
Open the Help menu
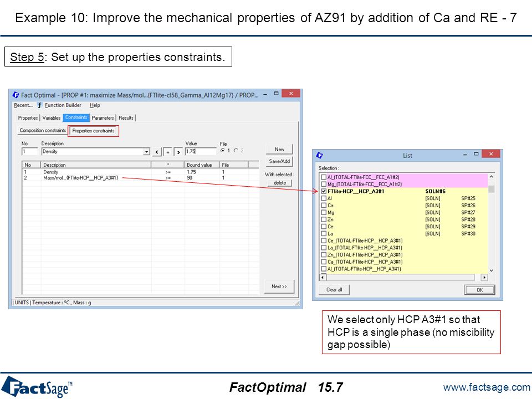(95, 105)
